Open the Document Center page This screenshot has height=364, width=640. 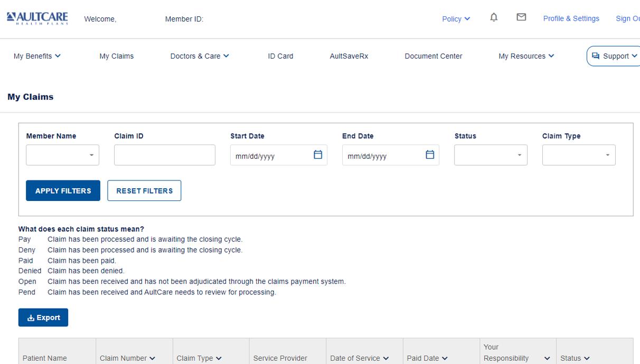(434, 56)
